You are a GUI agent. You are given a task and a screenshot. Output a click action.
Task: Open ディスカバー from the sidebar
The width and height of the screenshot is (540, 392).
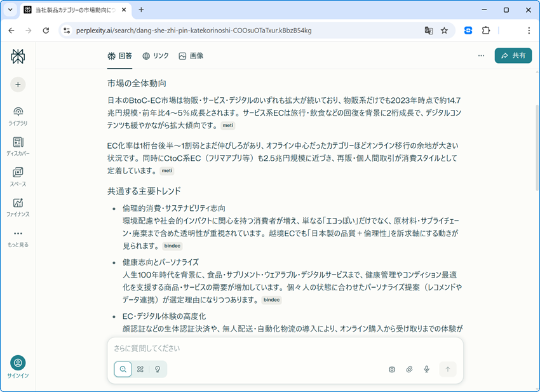coord(18,145)
